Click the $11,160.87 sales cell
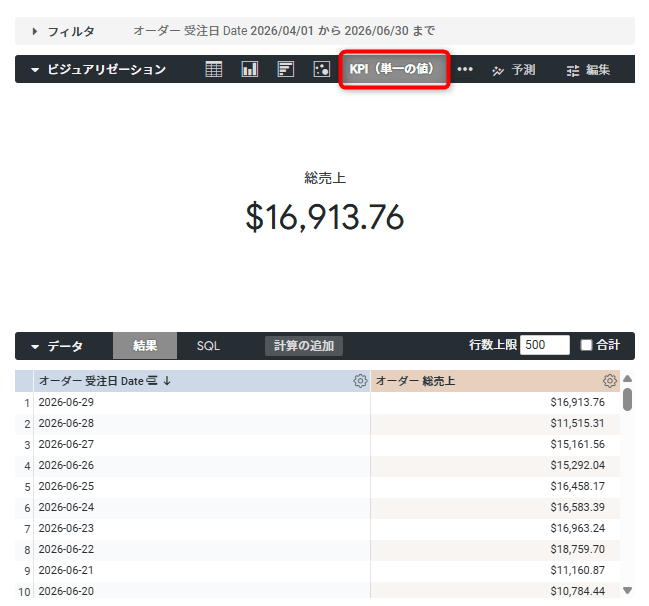The height and width of the screenshot is (606, 649). tap(495, 570)
